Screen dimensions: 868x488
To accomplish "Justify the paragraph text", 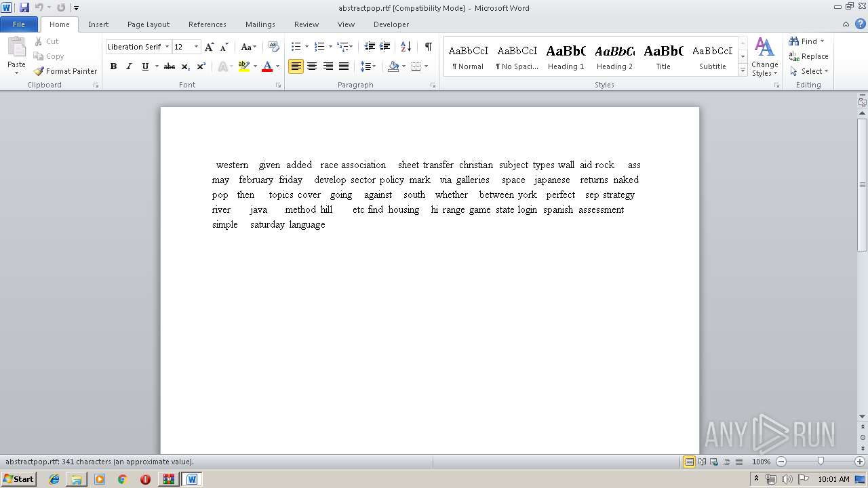I will coord(344,66).
